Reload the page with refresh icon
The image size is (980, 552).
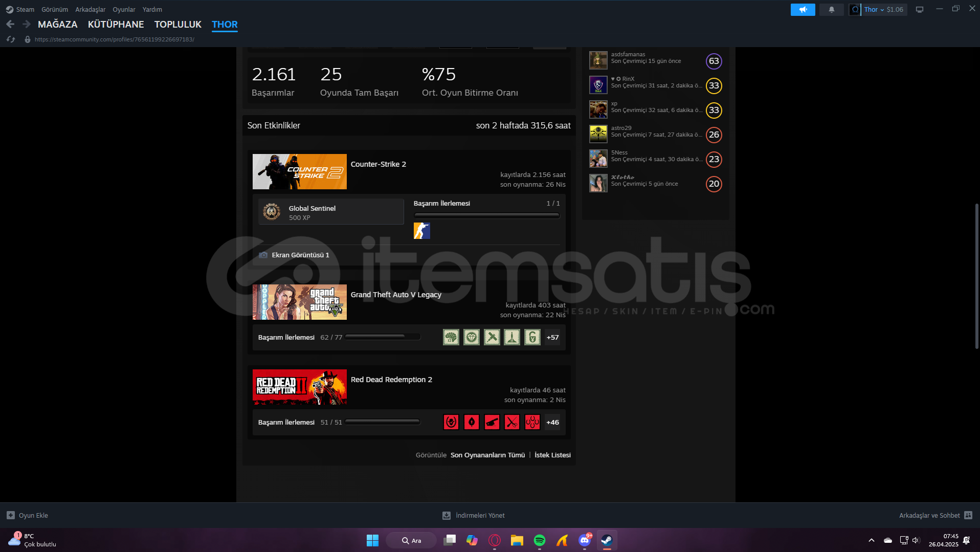coord(10,39)
